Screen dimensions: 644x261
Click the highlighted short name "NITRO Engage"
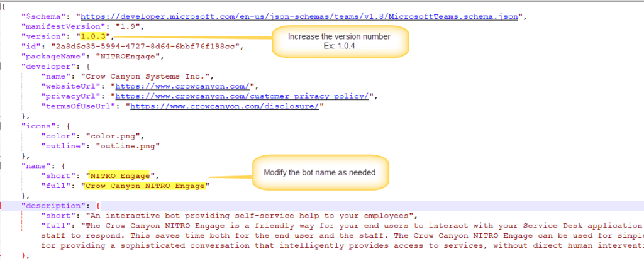120,176
